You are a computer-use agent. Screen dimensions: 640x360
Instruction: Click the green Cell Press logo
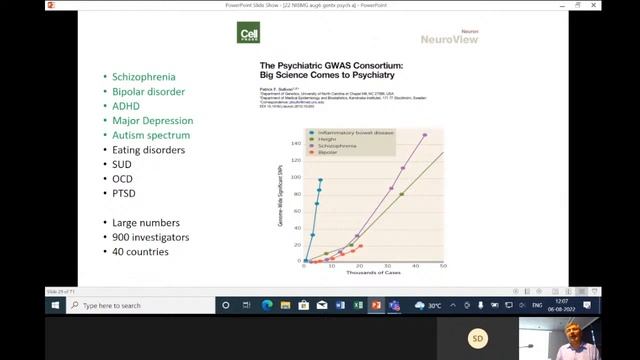pos(248,33)
